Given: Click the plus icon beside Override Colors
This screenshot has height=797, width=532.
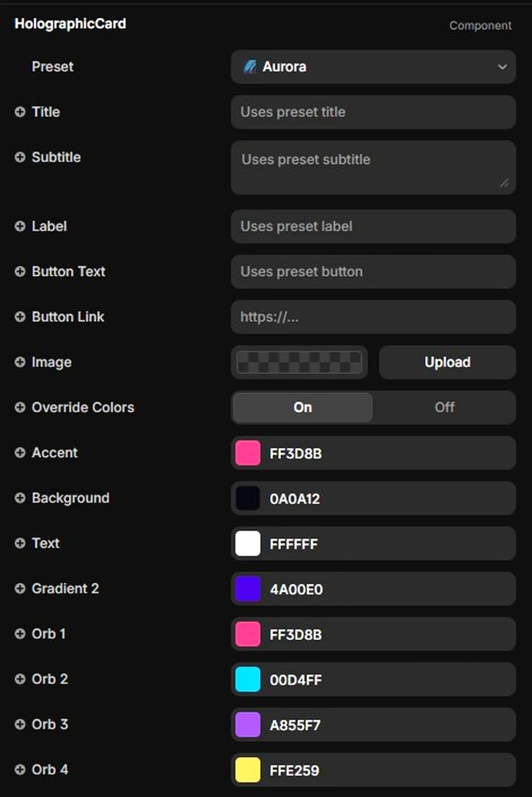Looking at the screenshot, I should pyautogui.click(x=20, y=407).
